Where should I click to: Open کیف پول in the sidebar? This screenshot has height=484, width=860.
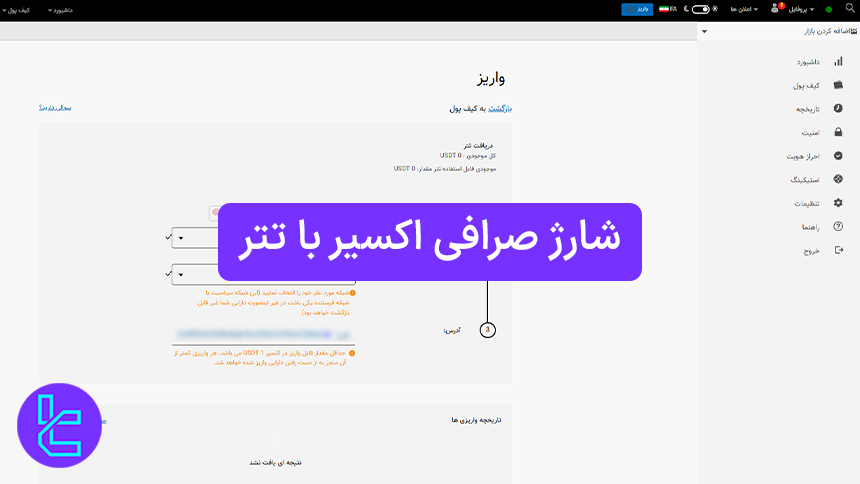coord(806,86)
